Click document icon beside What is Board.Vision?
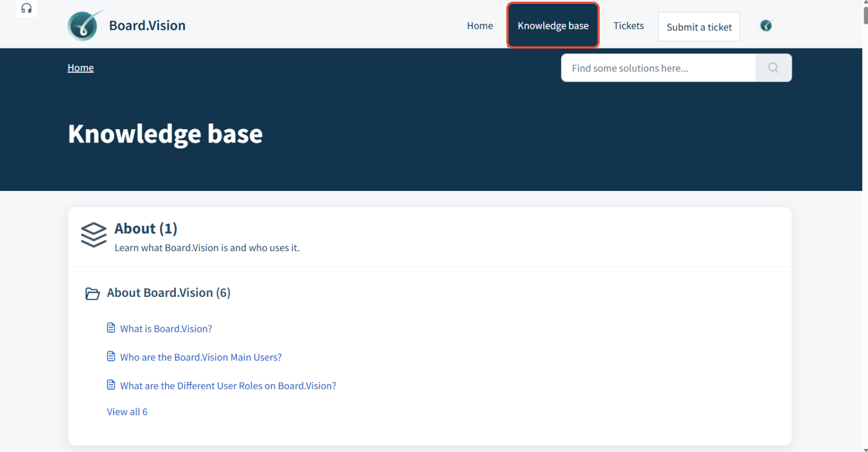This screenshot has height=452, width=868. tap(111, 328)
